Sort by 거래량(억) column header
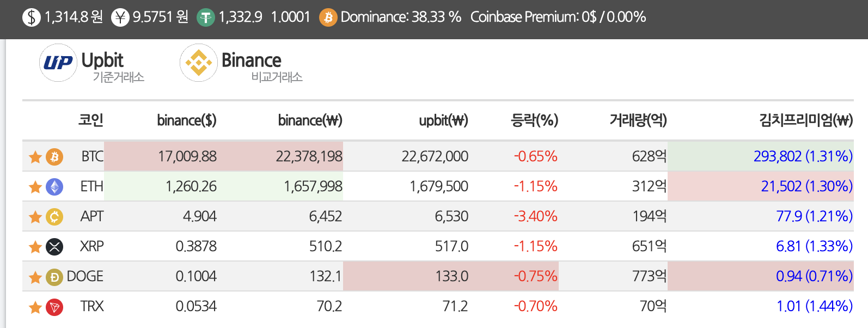Image resolution: width=868 pixels, height=328 pixels. (638, 120)
